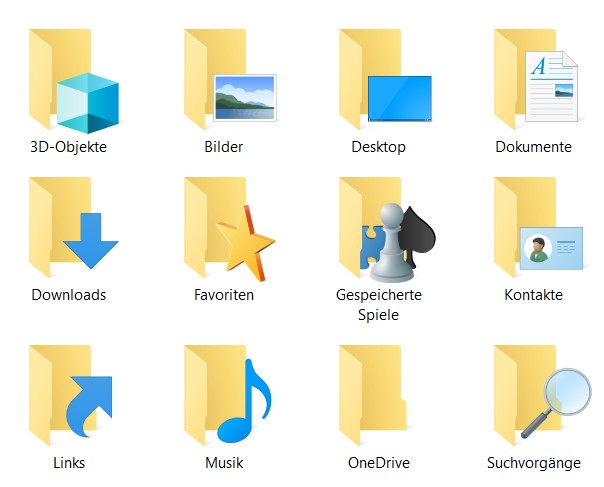Click the Favoriten star folder icon
Screen dimensions: 604x487
click(227, 228)
